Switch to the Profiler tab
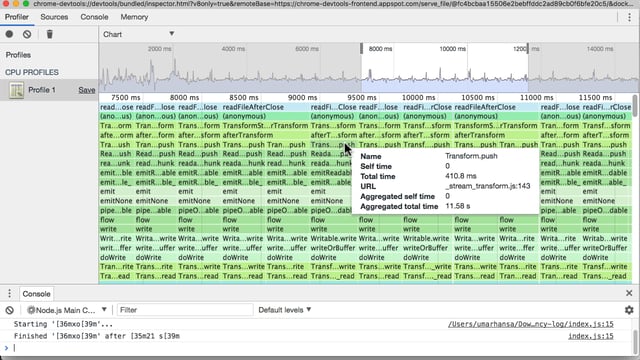The width and height of the screenshot is (640, 360). click(17, 17)
